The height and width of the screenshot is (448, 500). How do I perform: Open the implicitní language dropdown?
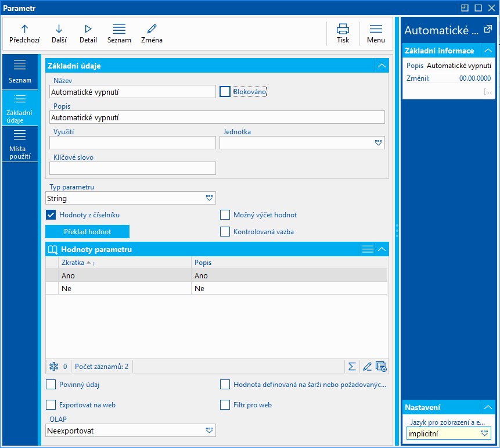[x=484, y=433]
